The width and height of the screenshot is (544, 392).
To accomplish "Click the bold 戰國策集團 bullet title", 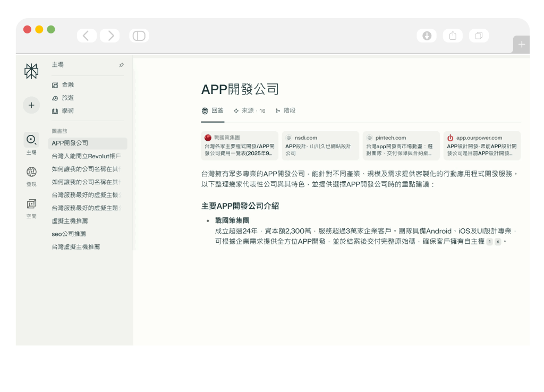I will pyautogui.click(x=232, y=220).
